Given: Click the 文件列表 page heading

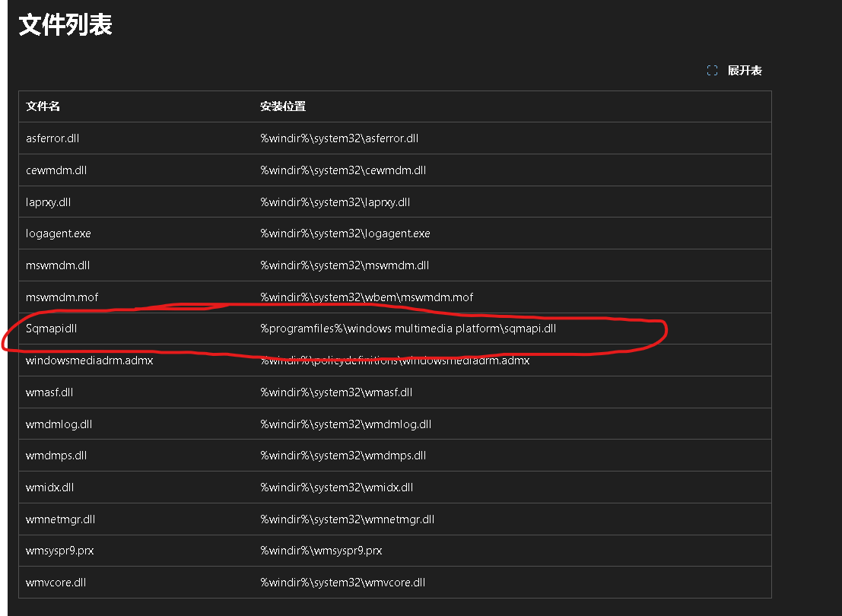Looking at the screenshot, I should 65,24.
